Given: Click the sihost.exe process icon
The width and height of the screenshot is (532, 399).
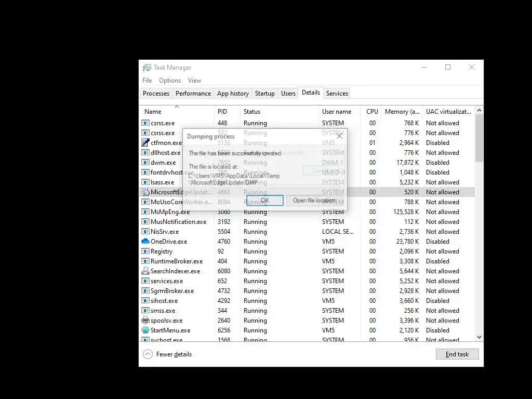Looking at the screenshot, I should tap(145, 300).
